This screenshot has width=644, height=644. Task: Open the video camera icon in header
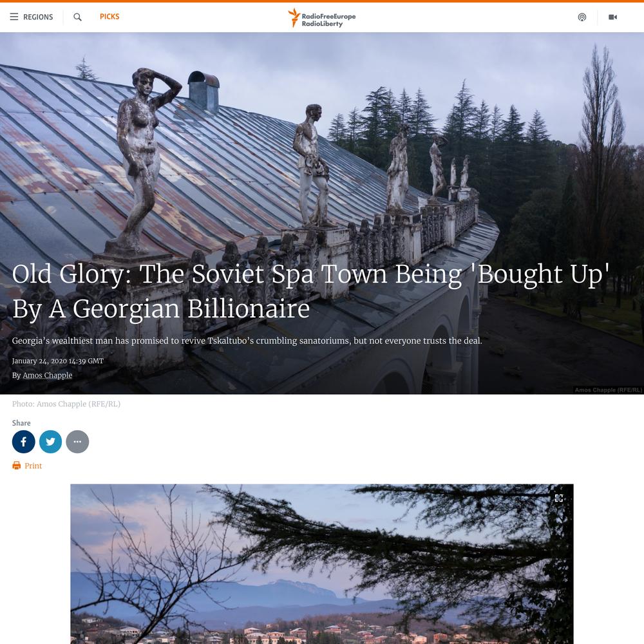[613, 17]
